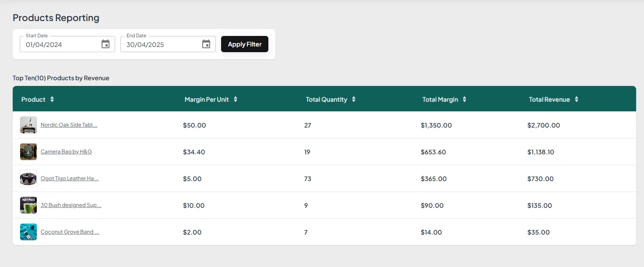The height and width of the screenshot is (267, 644).
Task: Toggle ascending order for Total Revenue
Action: click(576, 99)
